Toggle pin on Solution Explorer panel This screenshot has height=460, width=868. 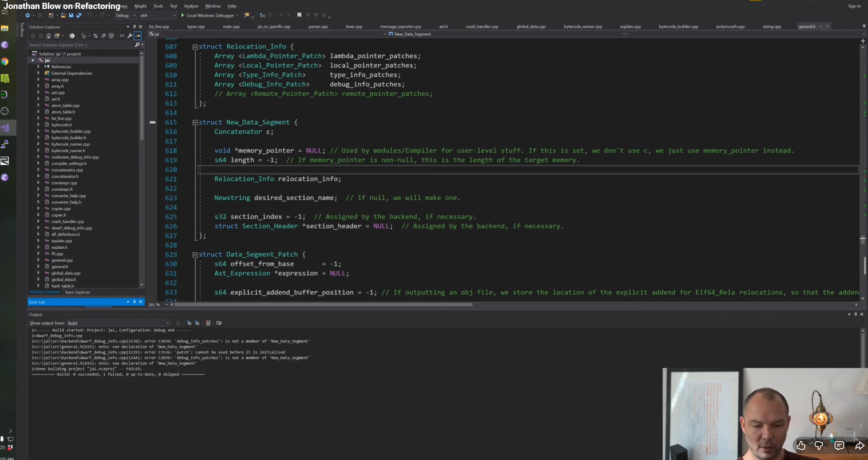click(134, 27)
